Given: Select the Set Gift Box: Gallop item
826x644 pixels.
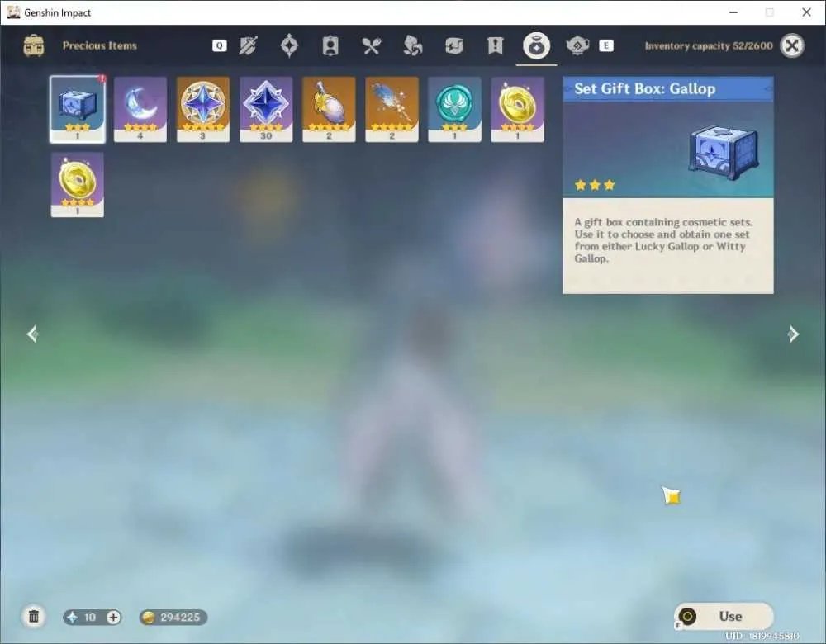Looking at the screenshot, I should point(78,110).
